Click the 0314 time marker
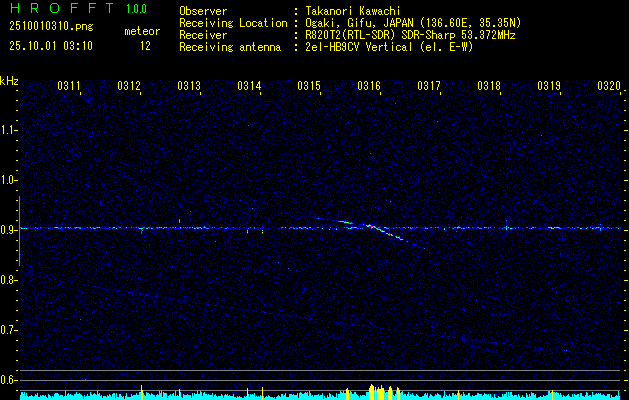The image size is (629, 400). pyautogui.click(x=249, y=85)
